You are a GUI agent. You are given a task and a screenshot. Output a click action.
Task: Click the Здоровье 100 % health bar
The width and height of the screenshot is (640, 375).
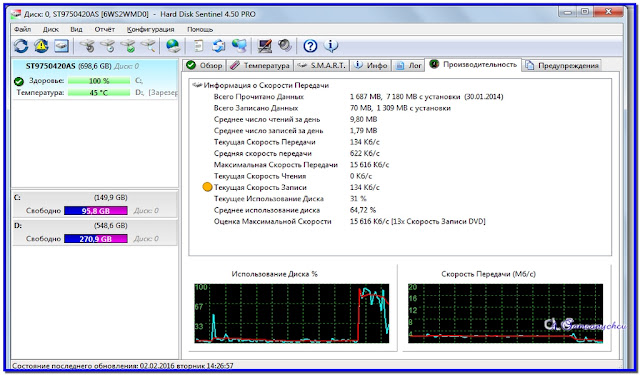point(99,81)
